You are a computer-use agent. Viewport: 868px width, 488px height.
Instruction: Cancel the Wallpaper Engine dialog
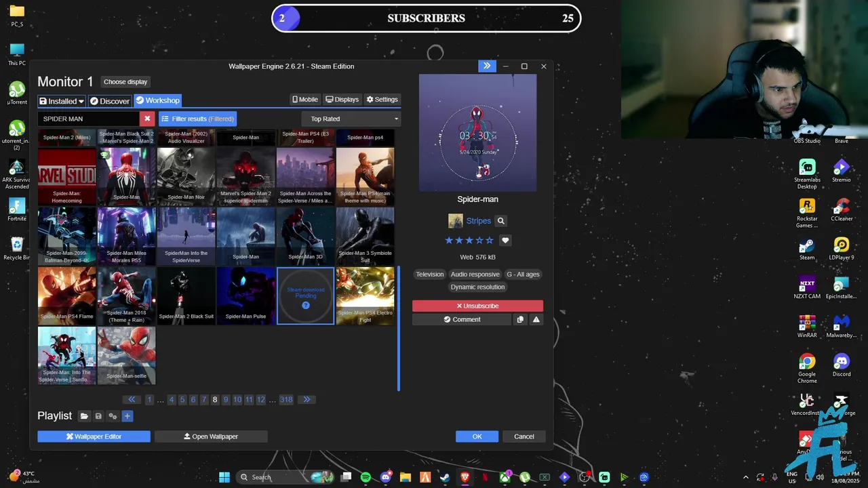click(524, 436)
